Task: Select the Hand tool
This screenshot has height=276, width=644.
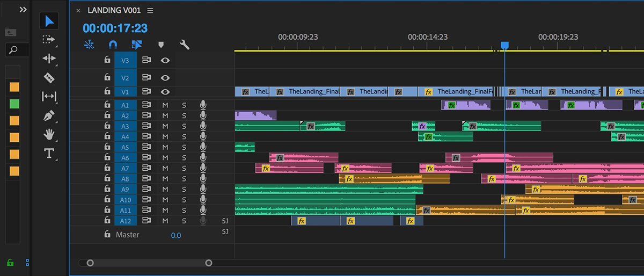Action: coord(49,135)
